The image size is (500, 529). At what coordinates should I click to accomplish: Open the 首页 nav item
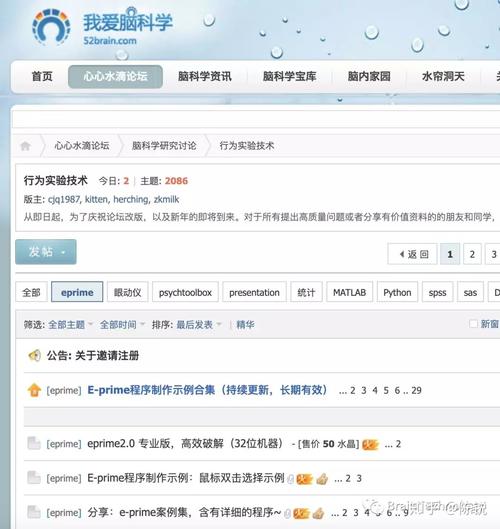(42, 76)
